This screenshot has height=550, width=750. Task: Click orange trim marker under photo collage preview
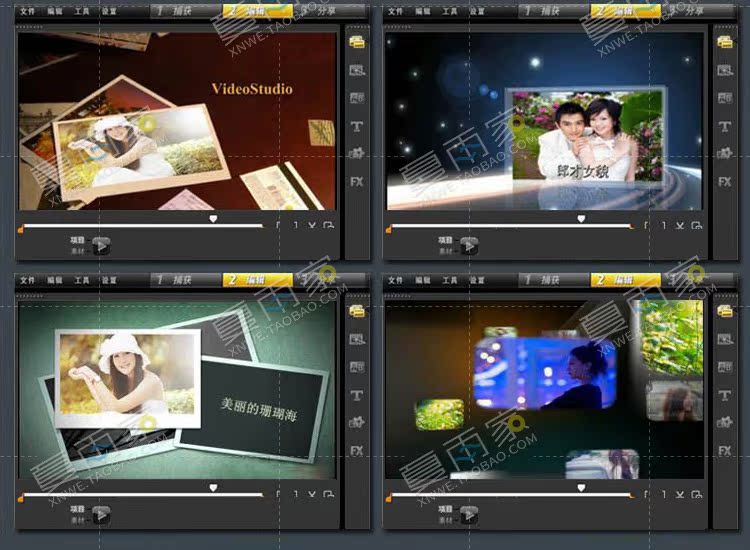click(x=388, y=499)
